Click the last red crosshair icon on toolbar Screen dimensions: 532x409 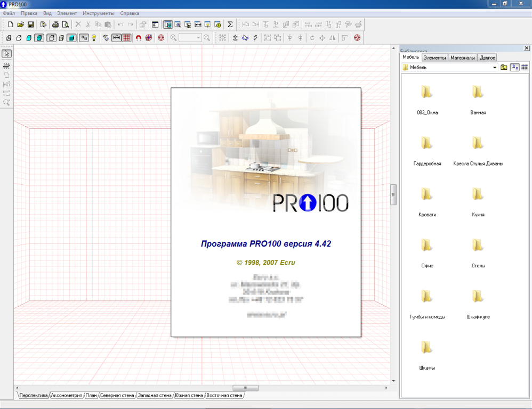pos(357,38)
